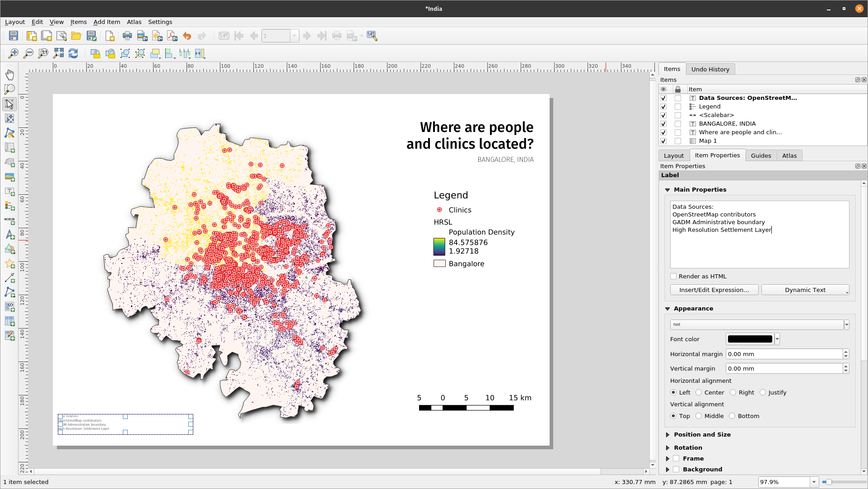Select Data Sources item in list
The image size is (868, 489).
click(x=748, y=98)
